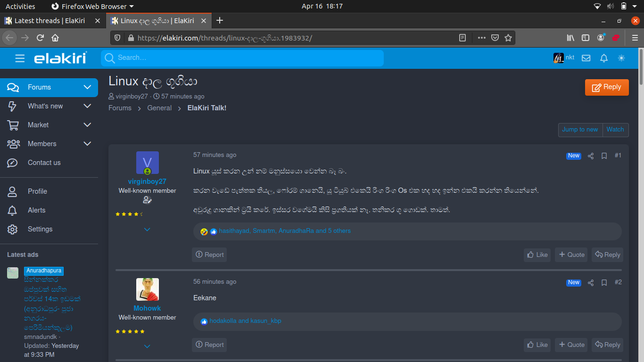Screen dimensions: 644x362
Task: Reload the current page
Action: 40,38
